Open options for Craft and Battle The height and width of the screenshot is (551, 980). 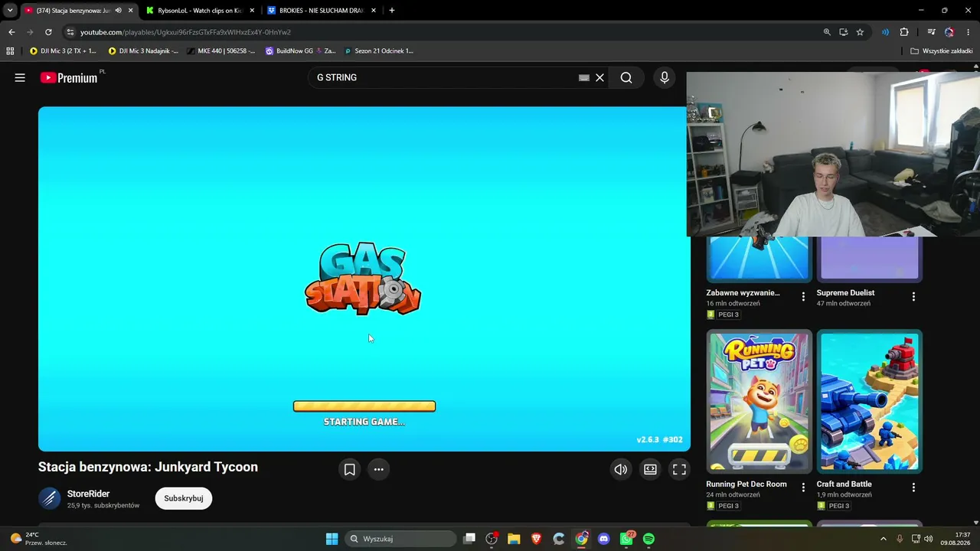coord(913,487)
